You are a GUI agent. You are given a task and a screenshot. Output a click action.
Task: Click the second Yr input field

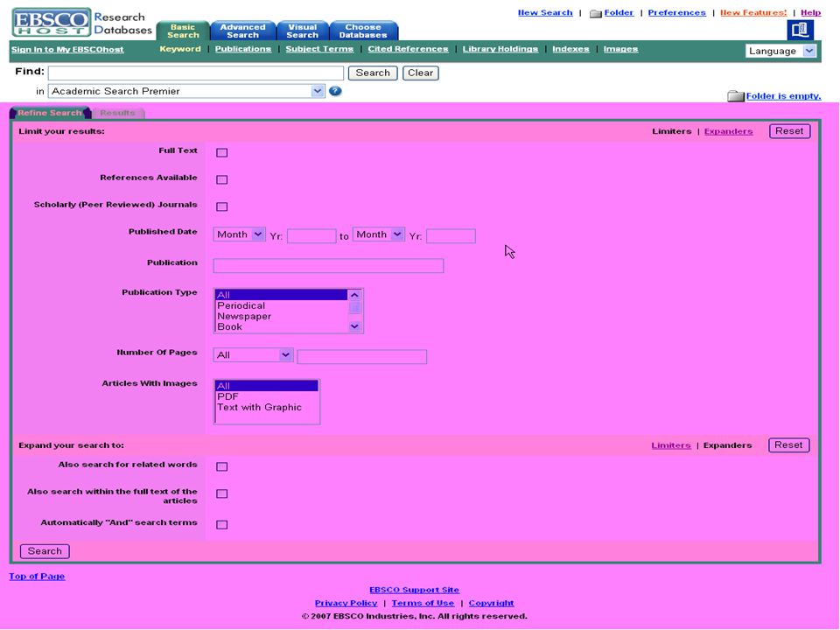point(451,236)
